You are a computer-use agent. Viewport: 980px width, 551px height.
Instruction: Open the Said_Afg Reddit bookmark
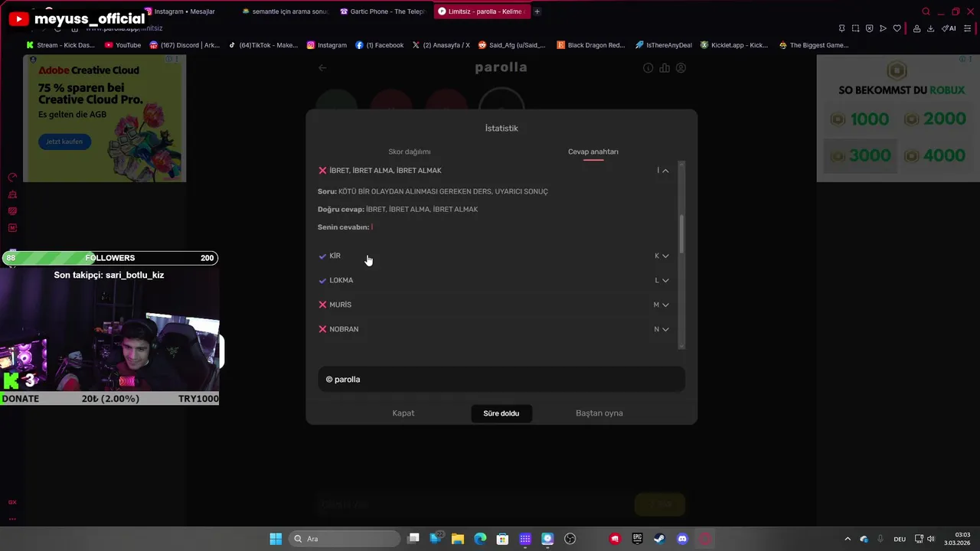click(512, 45)
